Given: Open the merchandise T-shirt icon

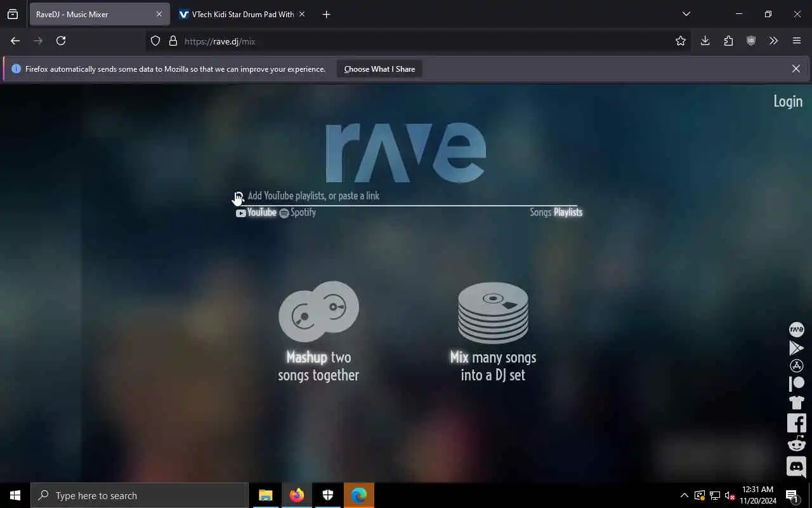Looking at the screenshot, I should click(x=796, y=403).
